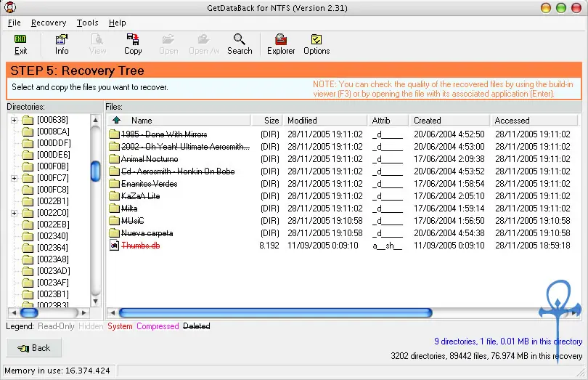Screen dimensions: 588x380
Task: Select the [0022EB] directory
Action: click(53, 225)
